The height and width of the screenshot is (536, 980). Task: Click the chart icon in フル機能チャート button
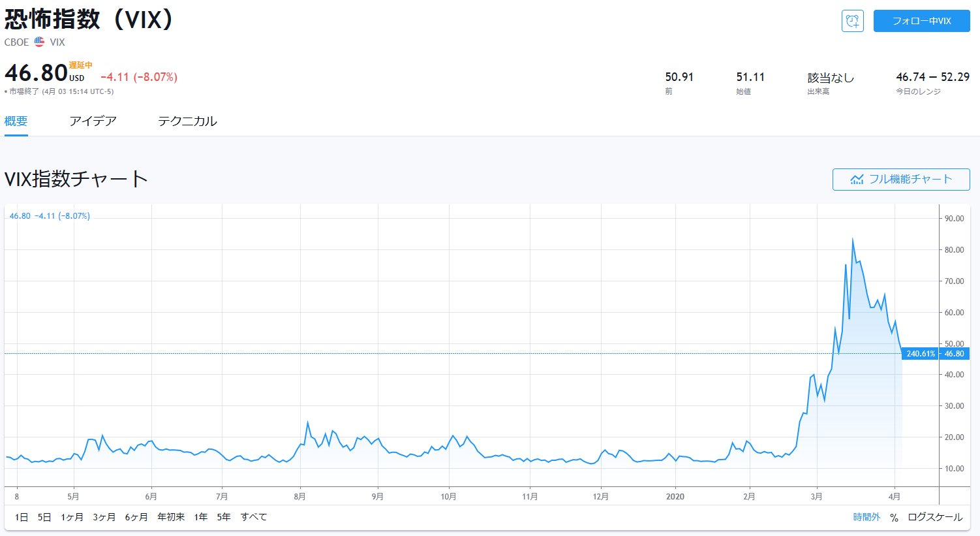[x=857, y=180]
